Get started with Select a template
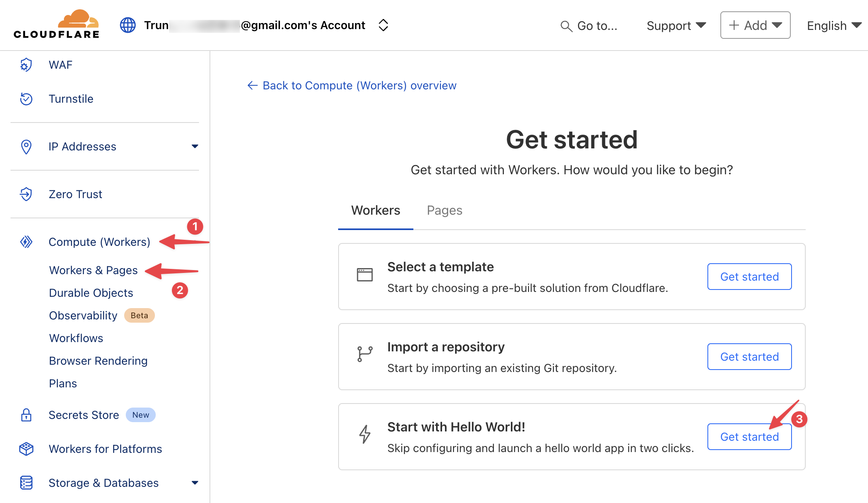This screenshot has height=503, width=868. [x=749, y=277]
